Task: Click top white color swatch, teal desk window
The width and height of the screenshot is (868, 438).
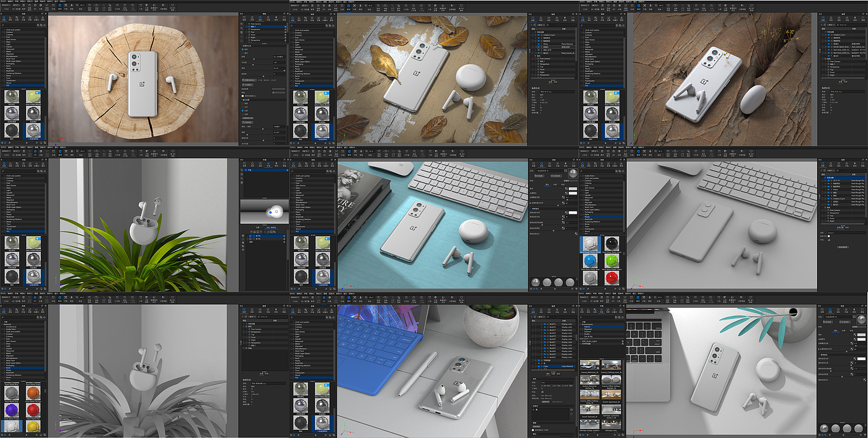Action: (573, 188)
